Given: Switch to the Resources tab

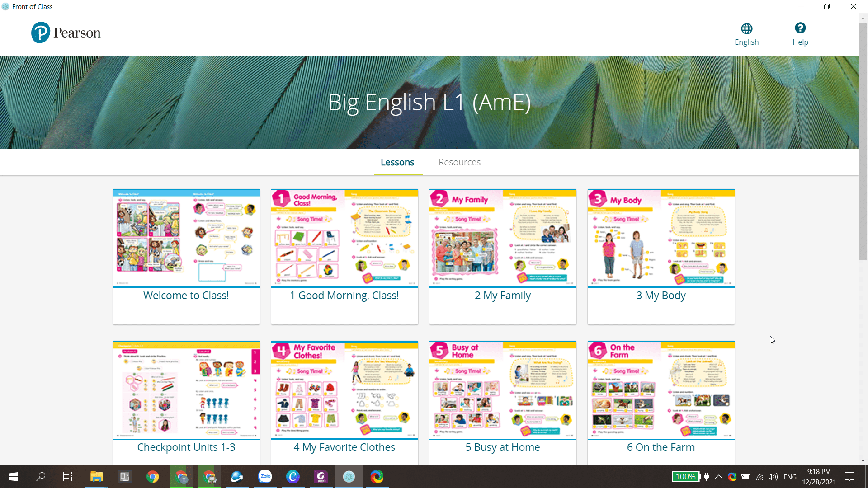Looking at the screenshot, I should [459, 162].
